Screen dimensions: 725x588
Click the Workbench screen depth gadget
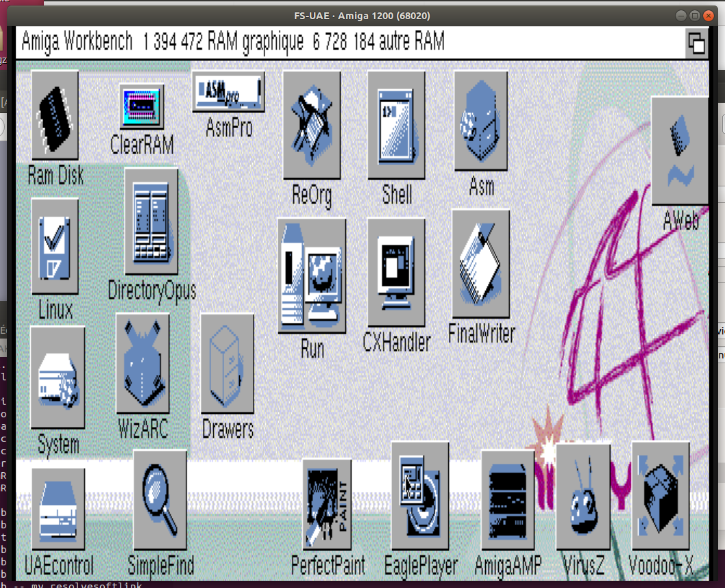click(696, 43)
